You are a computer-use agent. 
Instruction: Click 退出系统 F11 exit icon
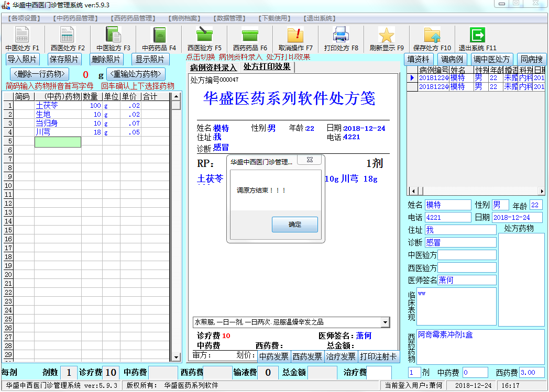478,35
